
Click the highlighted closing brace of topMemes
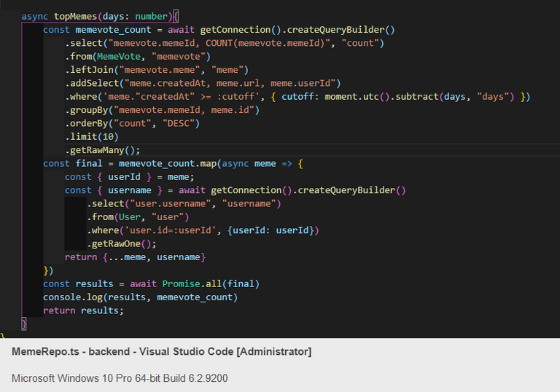(x=23, y=324)
